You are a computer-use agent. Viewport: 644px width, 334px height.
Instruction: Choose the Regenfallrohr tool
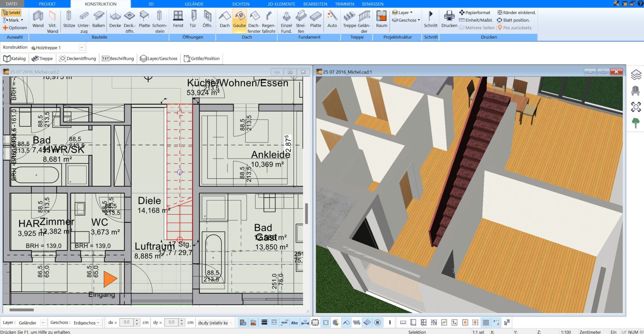(269, 21)
